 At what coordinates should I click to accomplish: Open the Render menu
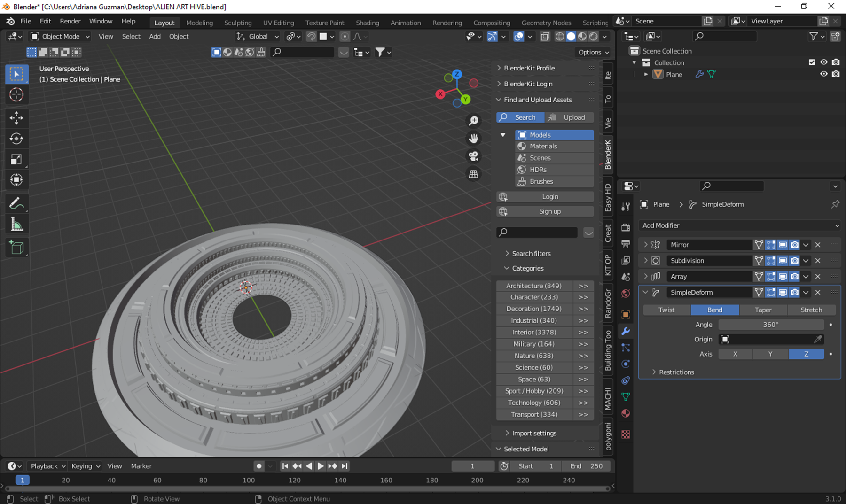pos(70,21)
